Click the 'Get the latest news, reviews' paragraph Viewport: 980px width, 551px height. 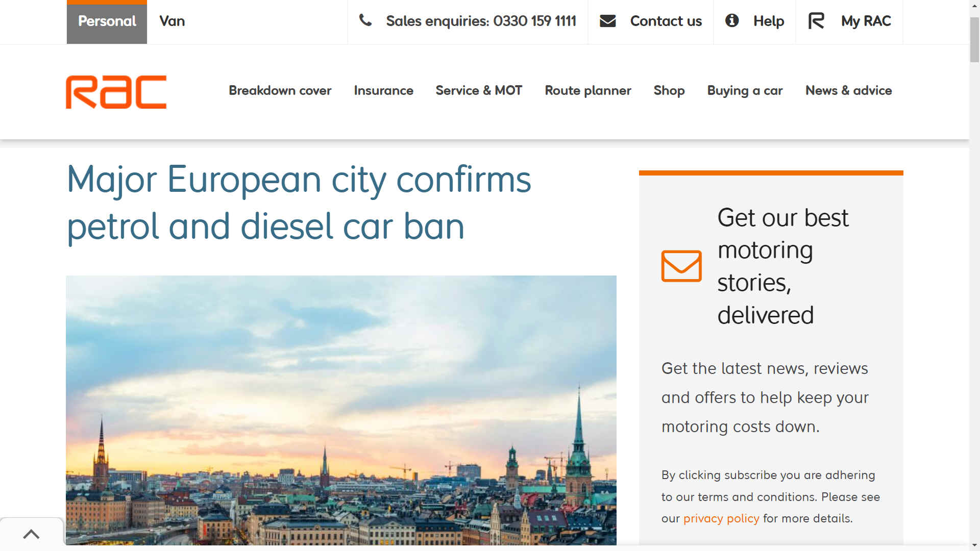pos(765,397)
